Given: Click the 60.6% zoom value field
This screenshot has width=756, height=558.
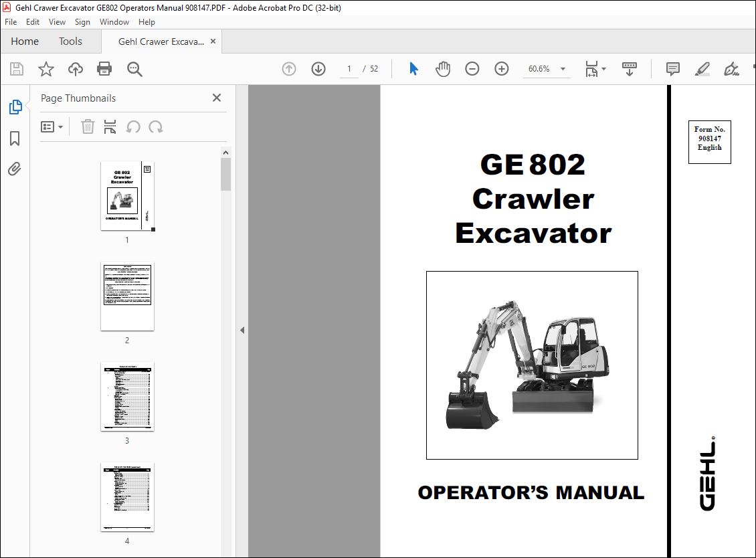Looking at the screenshot, I should 539,69.
